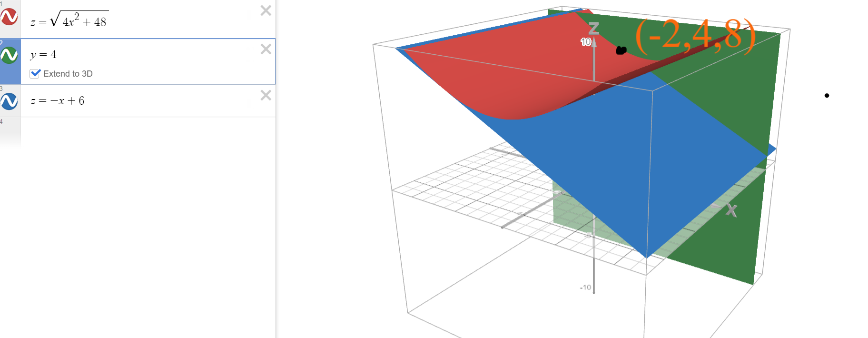This screenshot has height=338, width=868.
Task: Toggle visibility of blue expression z=-x+6
Action: (10, 101)
